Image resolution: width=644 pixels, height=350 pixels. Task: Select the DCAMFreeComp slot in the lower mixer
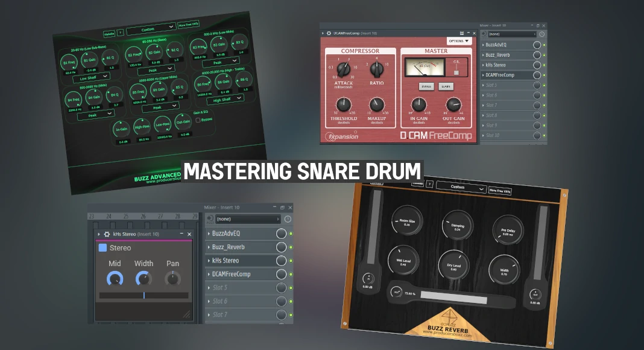(239, 274)
